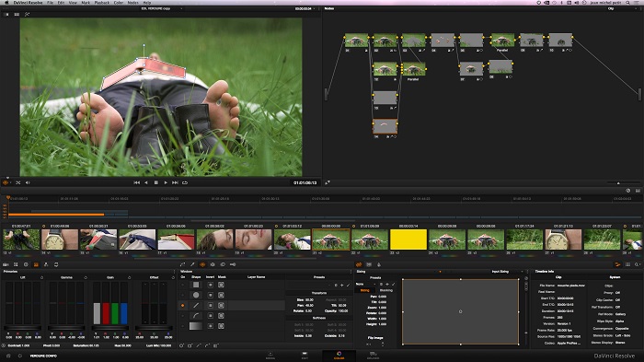The width and height of the screenshot is (644, 362).
Task: Add a new linear window
Action: point(190,345)
